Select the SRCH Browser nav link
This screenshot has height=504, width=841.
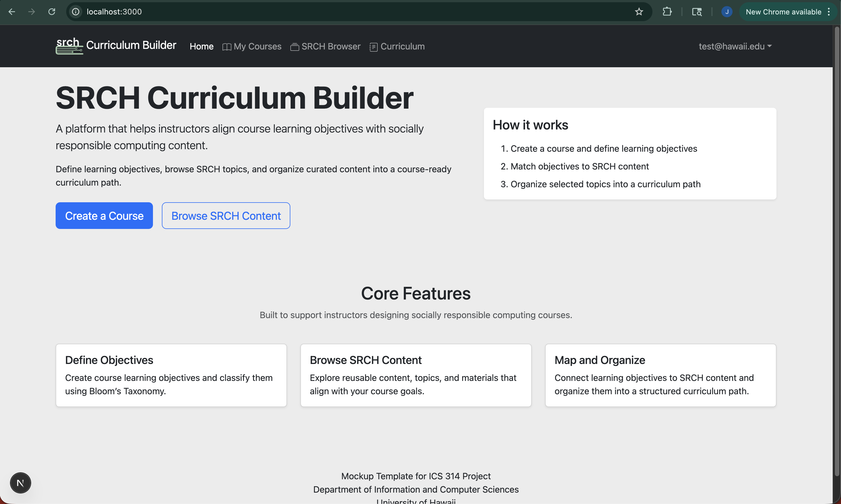(x=330, y=46)
